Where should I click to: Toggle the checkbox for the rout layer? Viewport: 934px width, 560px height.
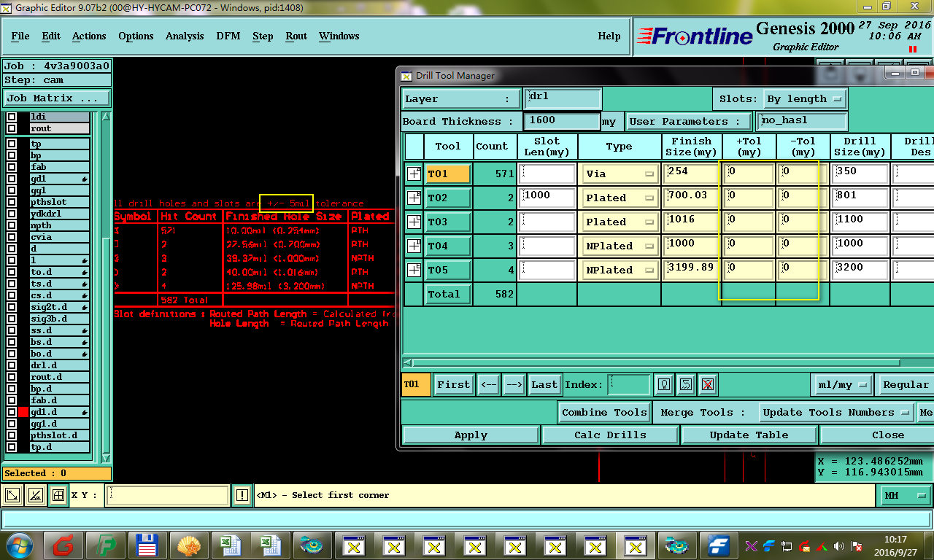click(12, 129)
